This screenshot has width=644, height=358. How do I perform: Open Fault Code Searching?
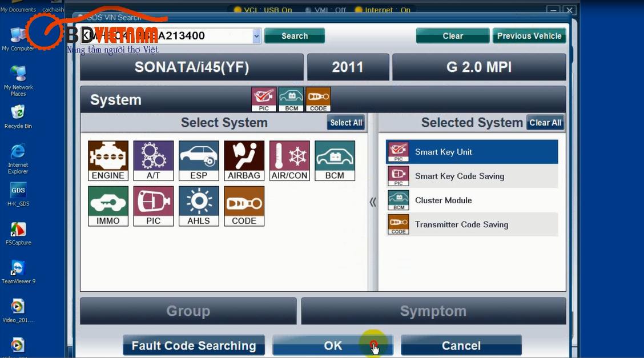194,345
